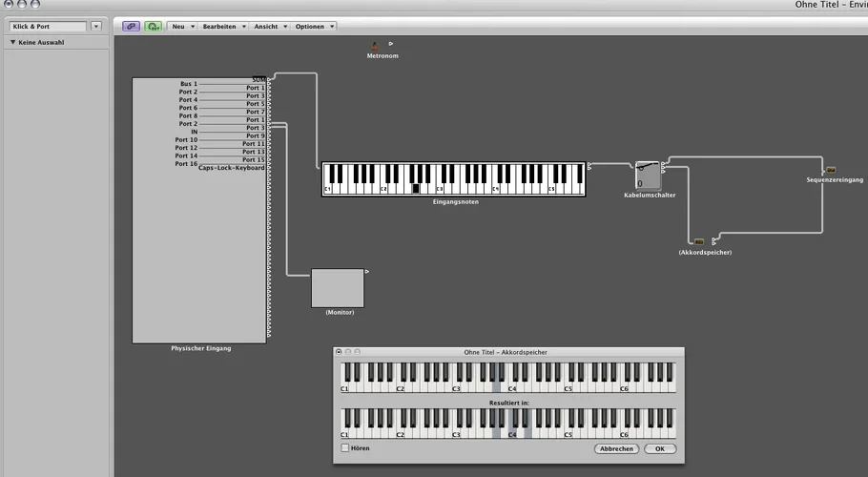Open the Ansicht menu

coord(270,26)
